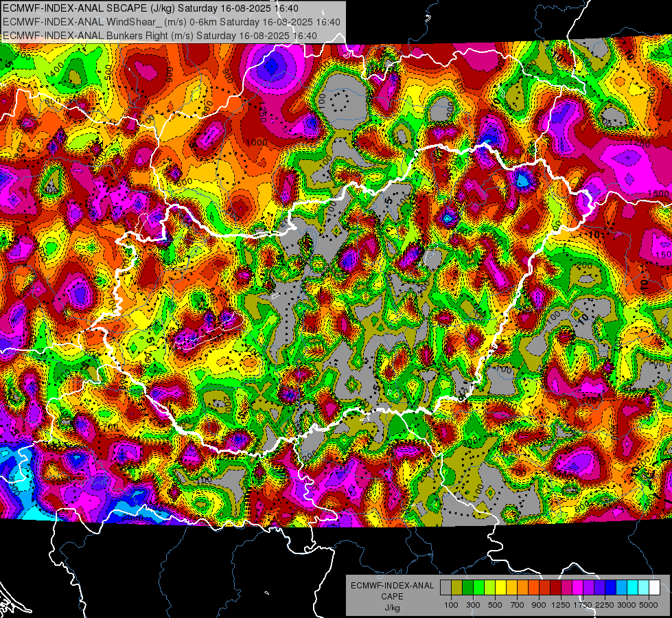This screenshot has width=672, height=618.
Task: Click the WindShear 0-6km title line
Action: 172,22
